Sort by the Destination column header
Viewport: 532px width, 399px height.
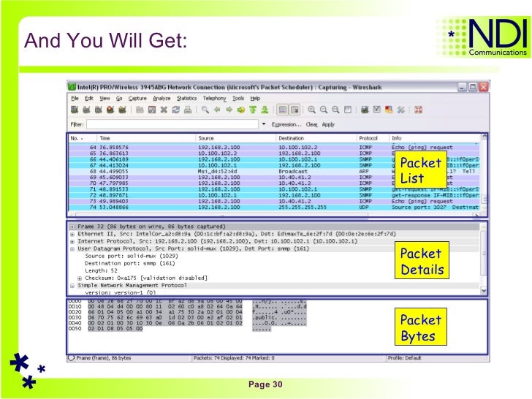(316, 138)
